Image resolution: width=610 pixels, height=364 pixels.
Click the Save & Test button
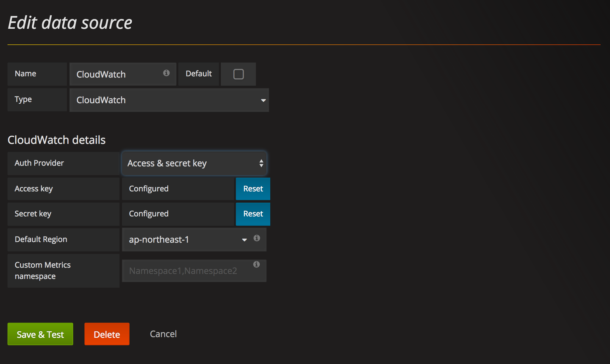tap(40, 334)
